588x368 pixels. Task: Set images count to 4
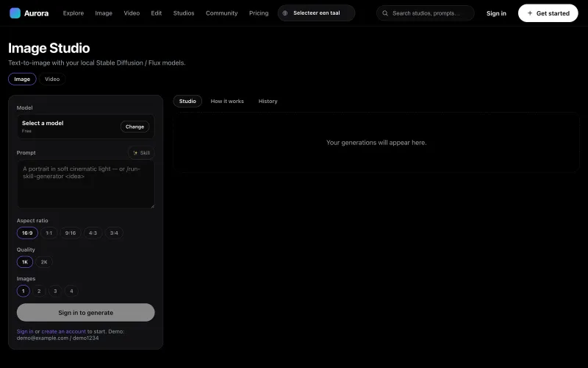[x=71, y=291]
